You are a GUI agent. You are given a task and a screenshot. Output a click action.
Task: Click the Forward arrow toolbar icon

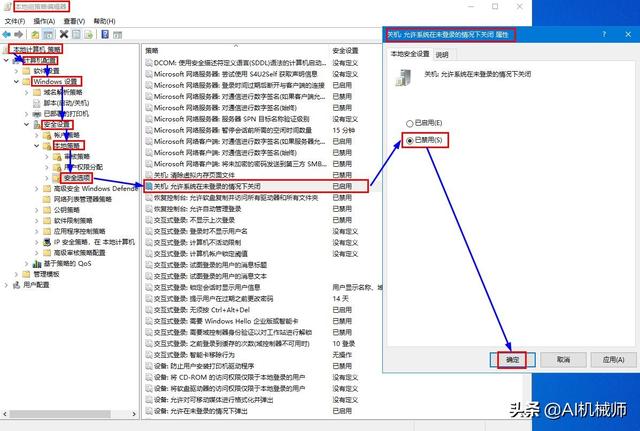point(18,35)
